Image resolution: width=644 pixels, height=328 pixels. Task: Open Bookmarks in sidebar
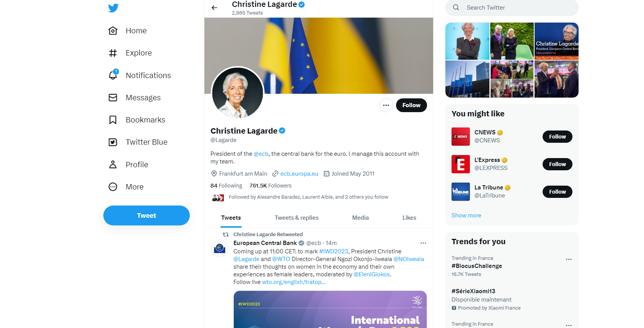point(137,120)
